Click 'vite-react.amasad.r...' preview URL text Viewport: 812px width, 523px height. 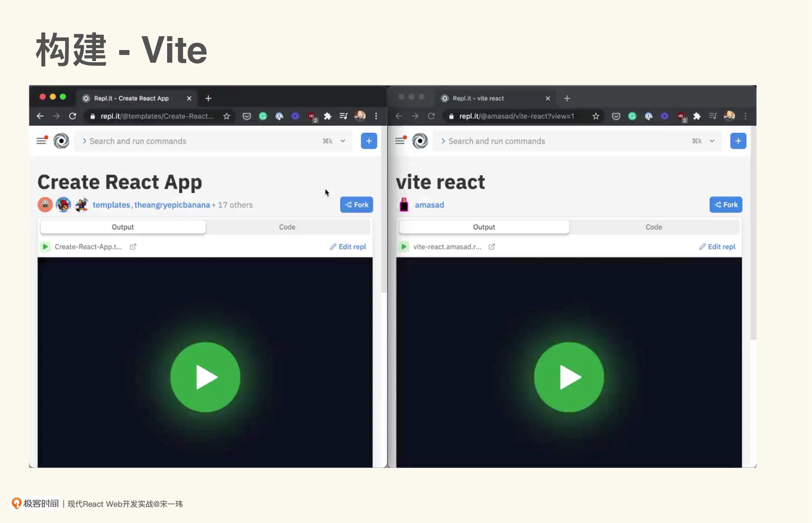pos(447,247)
